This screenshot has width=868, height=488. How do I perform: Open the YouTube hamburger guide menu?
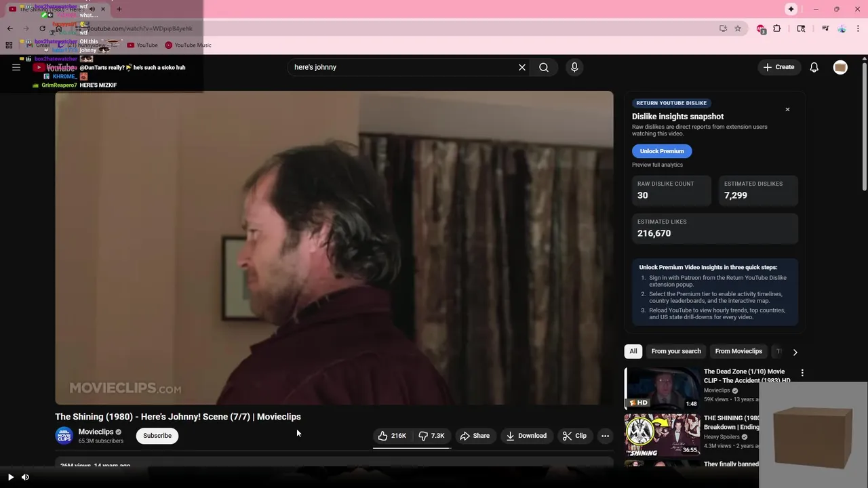coord(16,67)
